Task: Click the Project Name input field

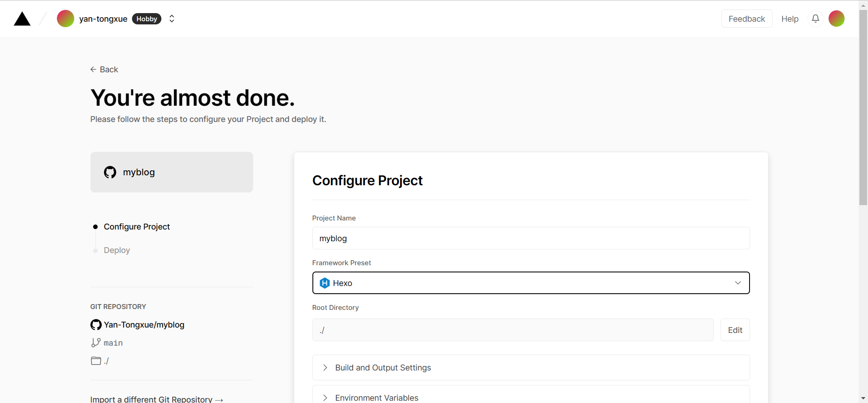Action: 531,239
